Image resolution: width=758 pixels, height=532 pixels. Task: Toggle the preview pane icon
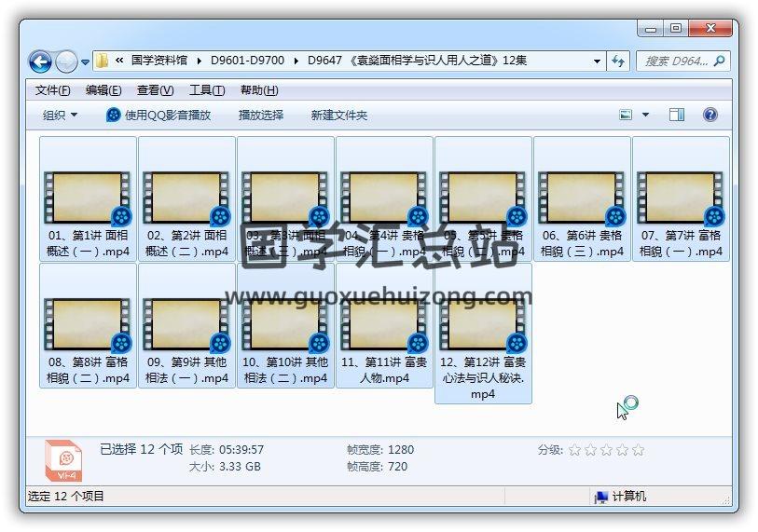click(x=676, y=115)
